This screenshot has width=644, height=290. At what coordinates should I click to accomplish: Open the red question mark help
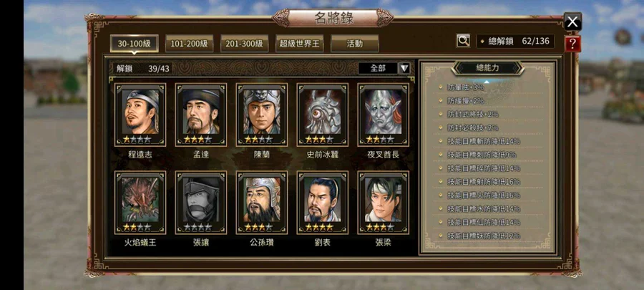(572, 44)
